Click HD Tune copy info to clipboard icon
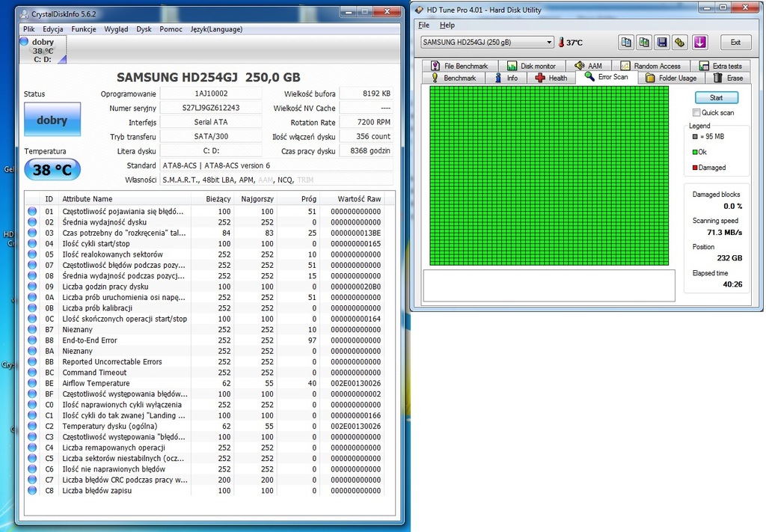Image resolution: width=766 pixels, height=532 pixels. [x=626, y=43]
